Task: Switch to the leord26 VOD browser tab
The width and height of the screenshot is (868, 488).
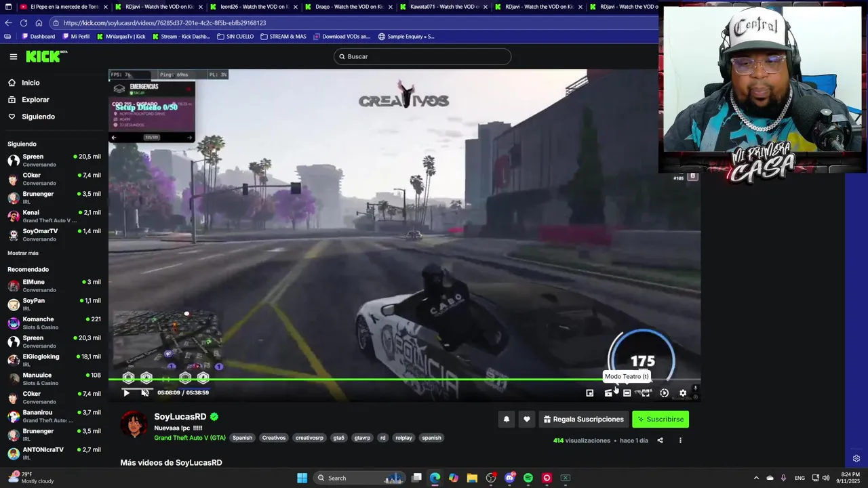Action: [252, 7]
